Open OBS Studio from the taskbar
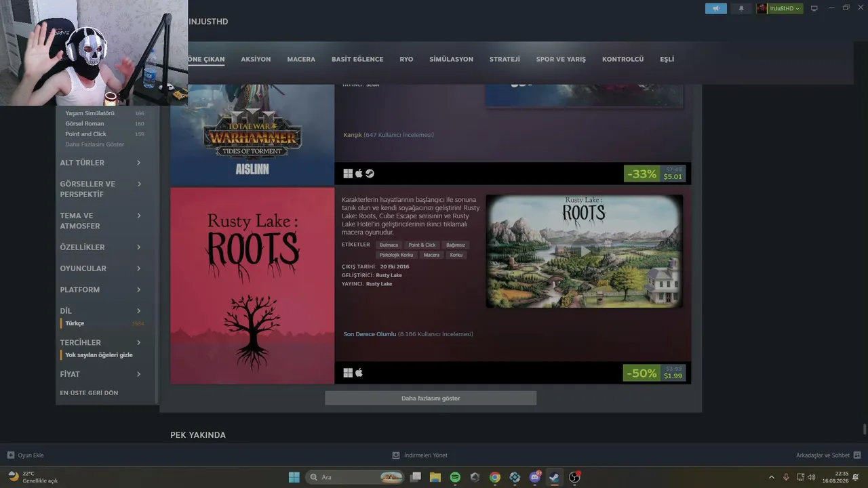The height and width of the screenshot is (488, 868). [x=575, y=477]
